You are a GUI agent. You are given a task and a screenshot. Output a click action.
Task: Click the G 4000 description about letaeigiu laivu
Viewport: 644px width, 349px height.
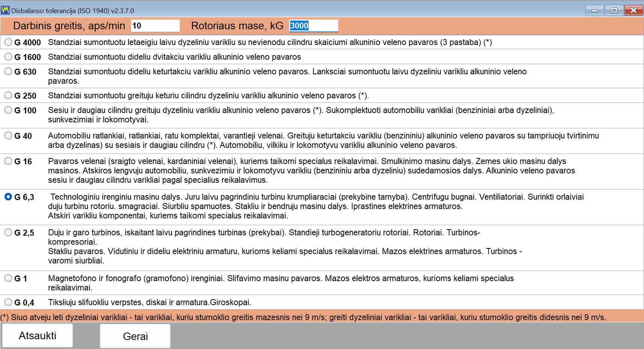pos(270,42)
